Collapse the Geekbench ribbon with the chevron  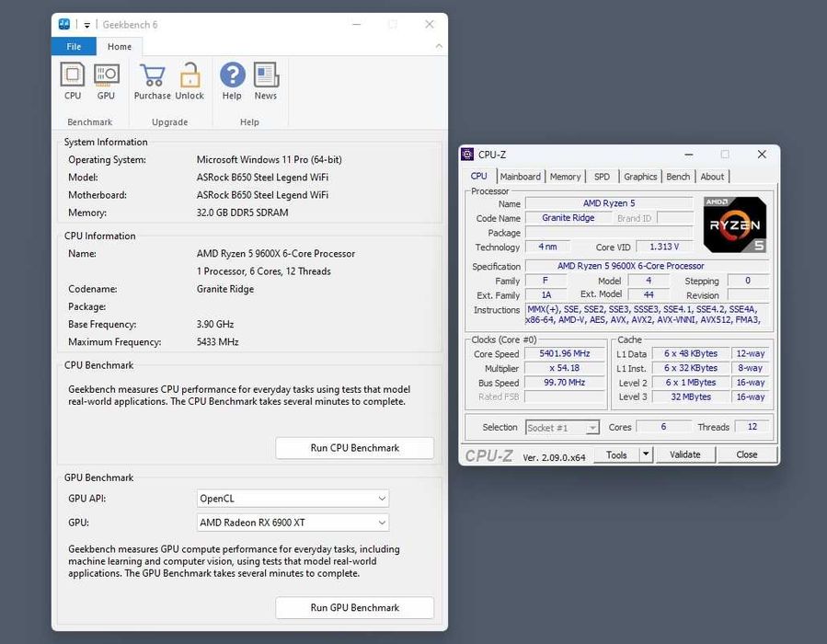tap(439, 46)
